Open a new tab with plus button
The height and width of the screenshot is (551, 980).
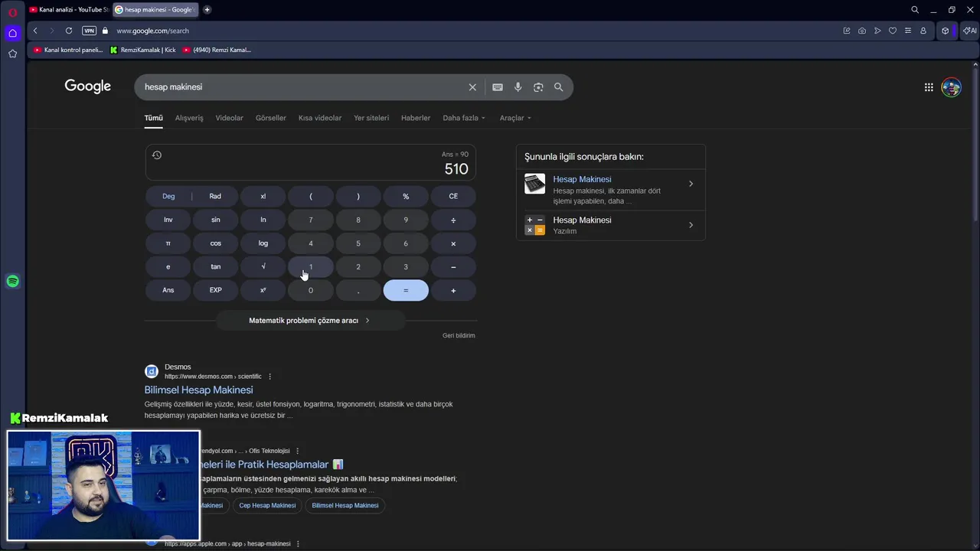click(x=207, y=10)
